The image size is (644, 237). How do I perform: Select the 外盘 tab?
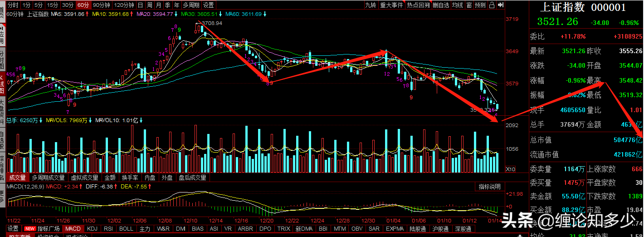(167, 178)
